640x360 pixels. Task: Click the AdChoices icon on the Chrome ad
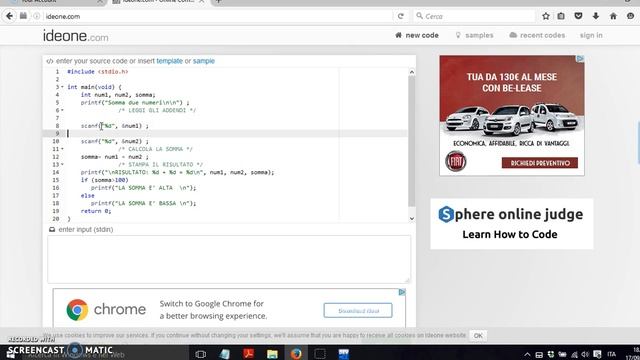click(x=402, y=292)
